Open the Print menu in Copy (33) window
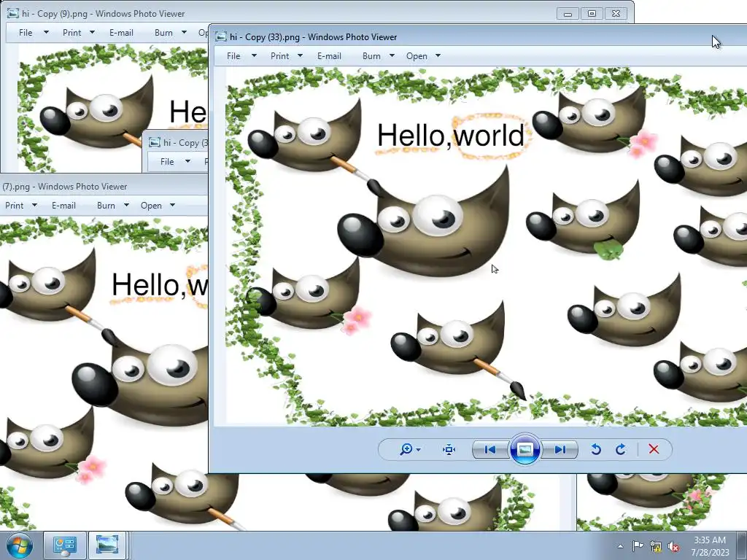747x560 pixels. (x=279, y=56)
